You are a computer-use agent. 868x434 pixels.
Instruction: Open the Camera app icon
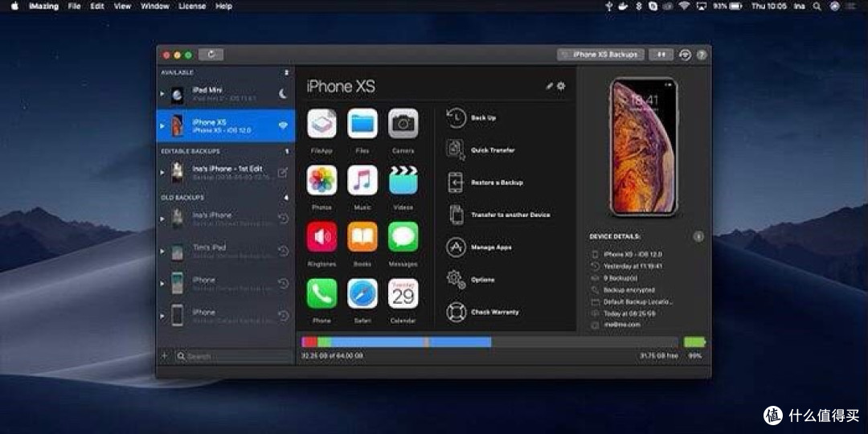point(403,123)
